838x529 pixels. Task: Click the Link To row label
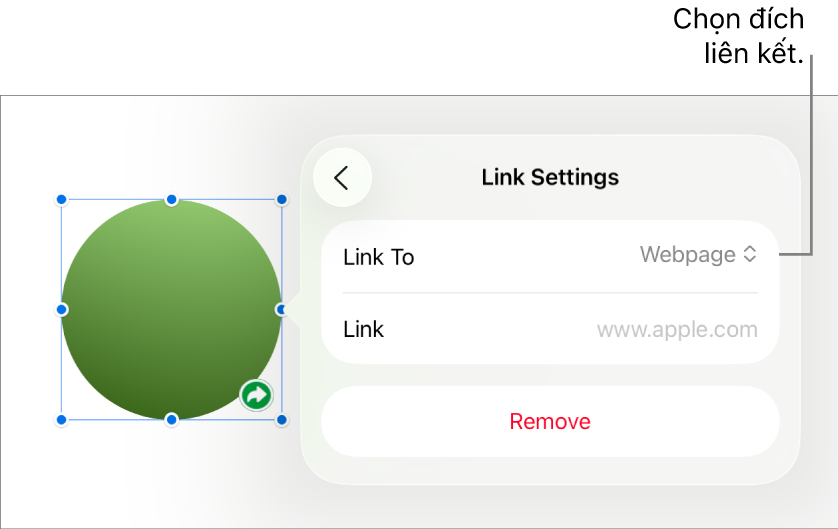[x=378, y=257]
